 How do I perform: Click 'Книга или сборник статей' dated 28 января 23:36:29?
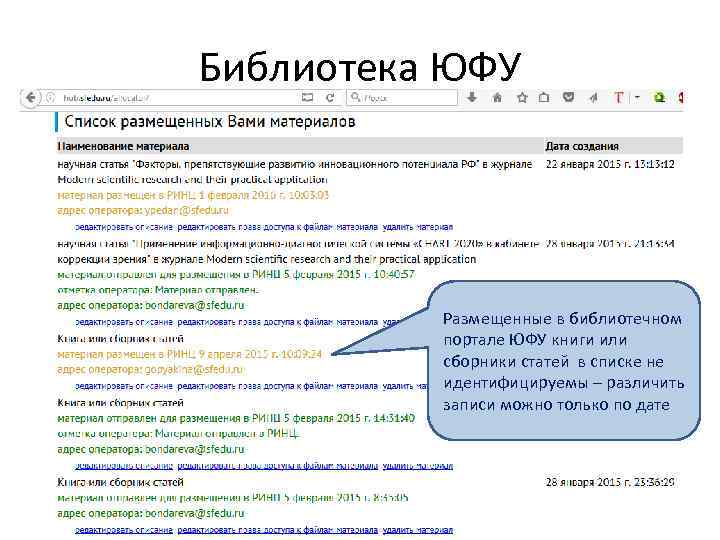pyautogui.click(x=120, y=482)
